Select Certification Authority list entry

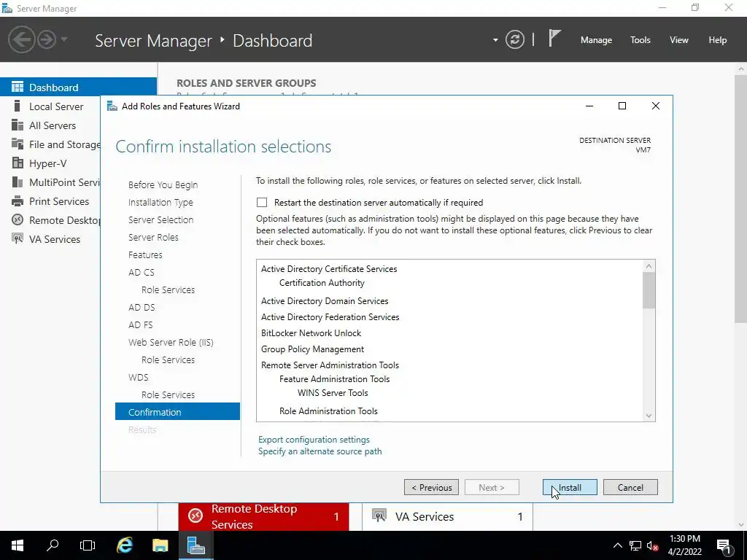tap(322, 283)
